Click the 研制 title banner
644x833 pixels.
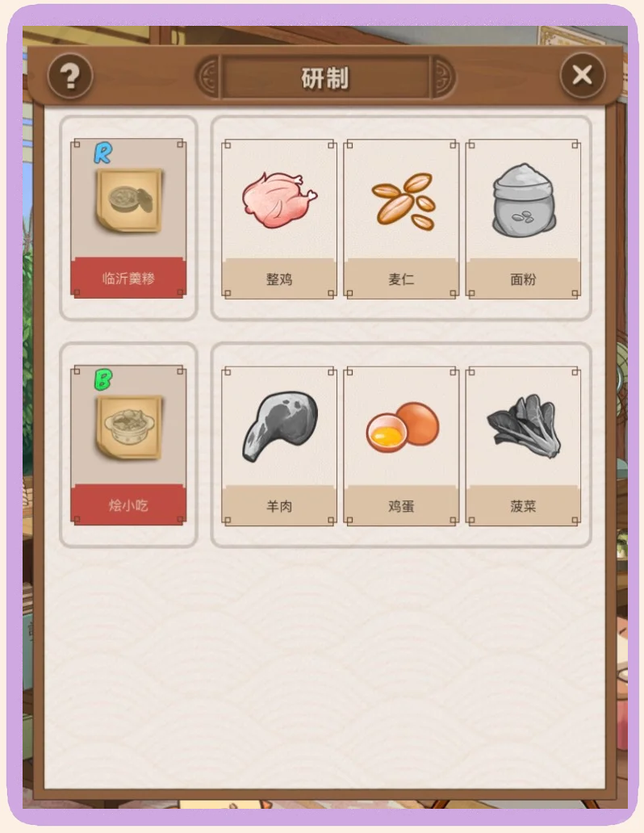tap(325, 78)
